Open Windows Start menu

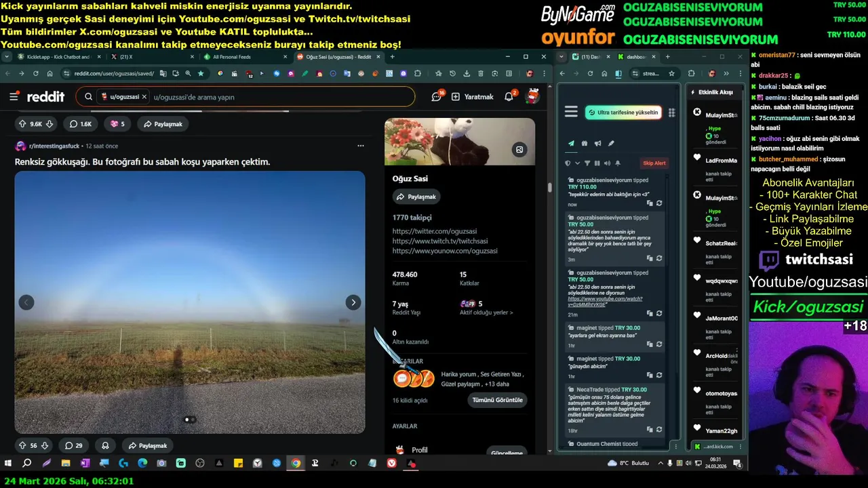(8, 464)
